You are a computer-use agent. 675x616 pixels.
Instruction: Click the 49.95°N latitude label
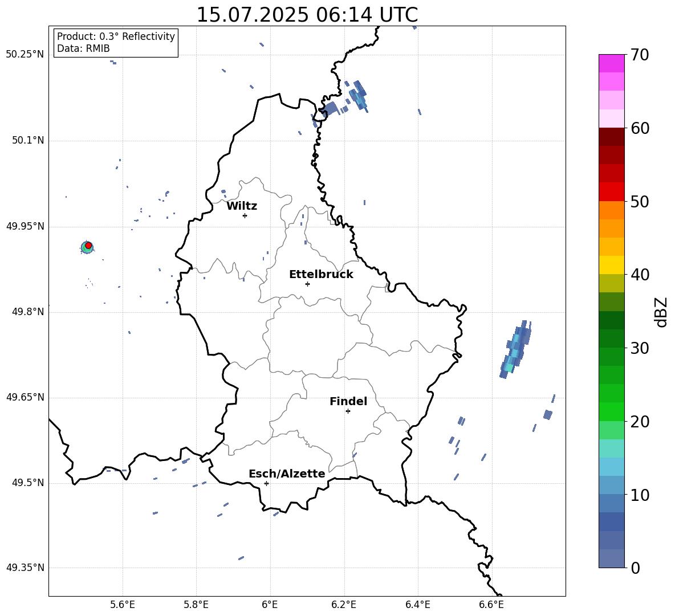coord(25,226)
